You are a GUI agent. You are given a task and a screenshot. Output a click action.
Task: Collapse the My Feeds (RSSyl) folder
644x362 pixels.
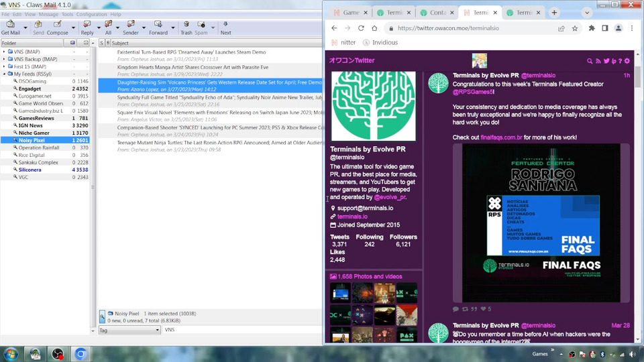[4, 74]
